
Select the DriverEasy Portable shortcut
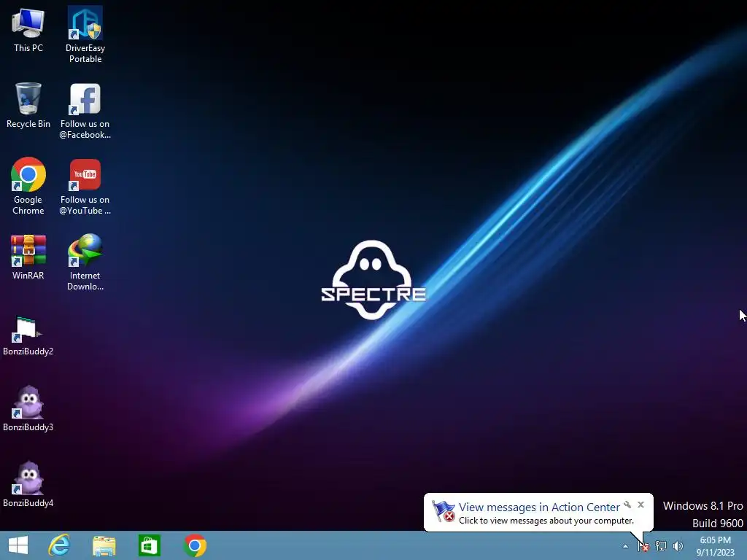(85, 34)
